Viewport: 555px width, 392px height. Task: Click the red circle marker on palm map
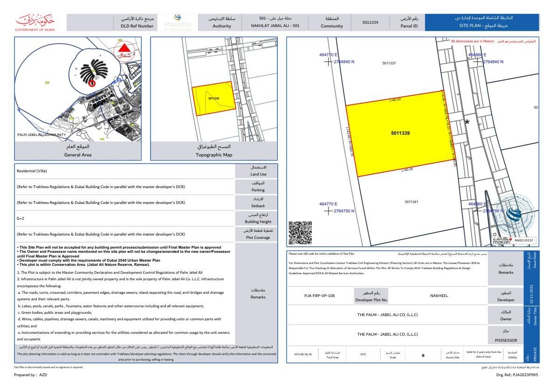[92, 83]
